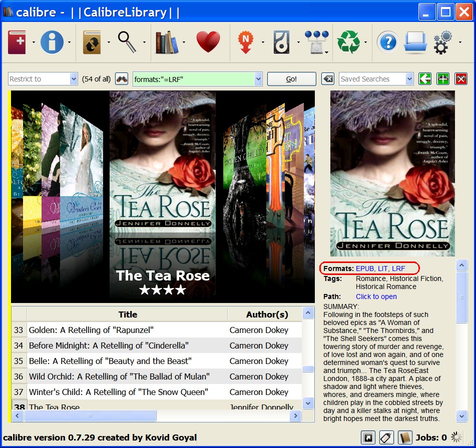Click details panel scroll down arrow
This screenshot has height=448, width=476.
tap(461, 416)
